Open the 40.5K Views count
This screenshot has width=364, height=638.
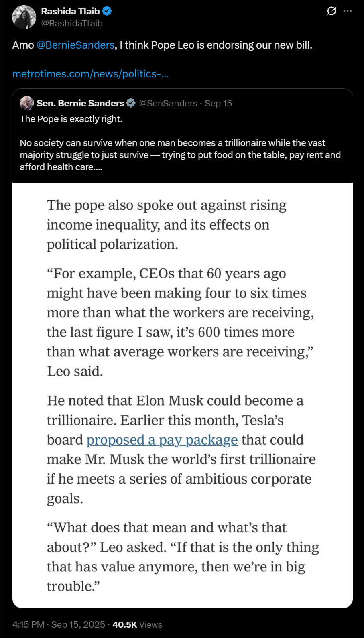click(x=137, y=624)
